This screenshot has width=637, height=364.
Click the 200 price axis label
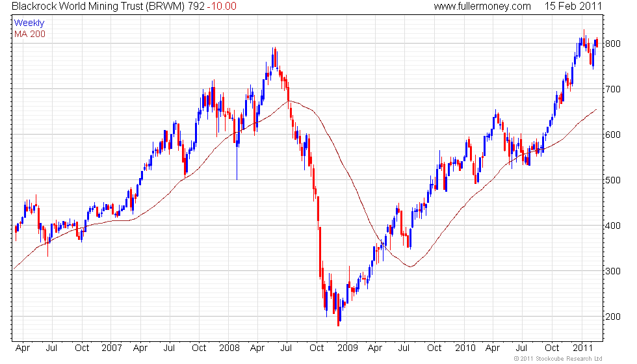612,317
